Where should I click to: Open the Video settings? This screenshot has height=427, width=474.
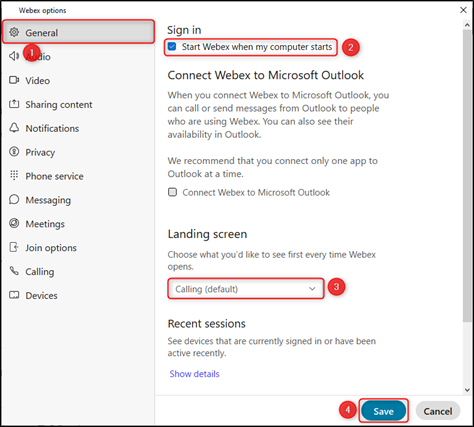79,80
